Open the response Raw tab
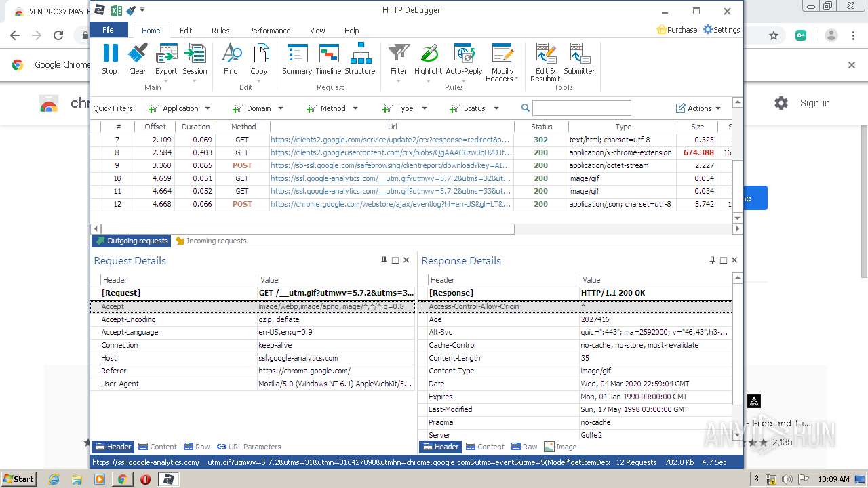 (524, 447)
